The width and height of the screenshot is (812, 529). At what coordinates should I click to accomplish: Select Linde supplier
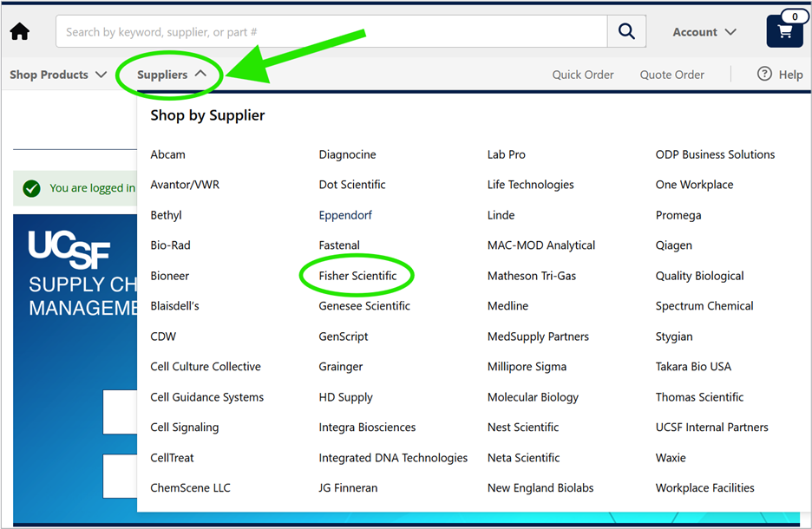pos(501,215)
